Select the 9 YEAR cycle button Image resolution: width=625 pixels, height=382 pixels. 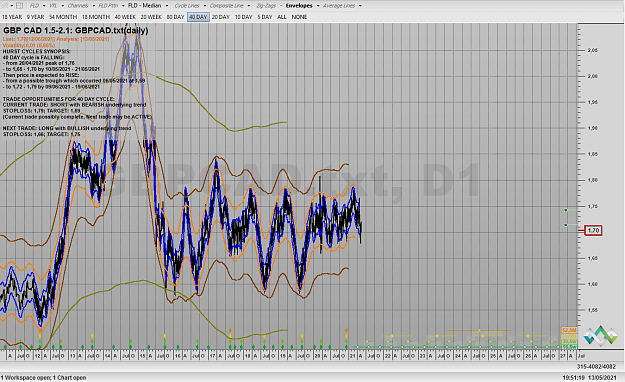point(35,17)
